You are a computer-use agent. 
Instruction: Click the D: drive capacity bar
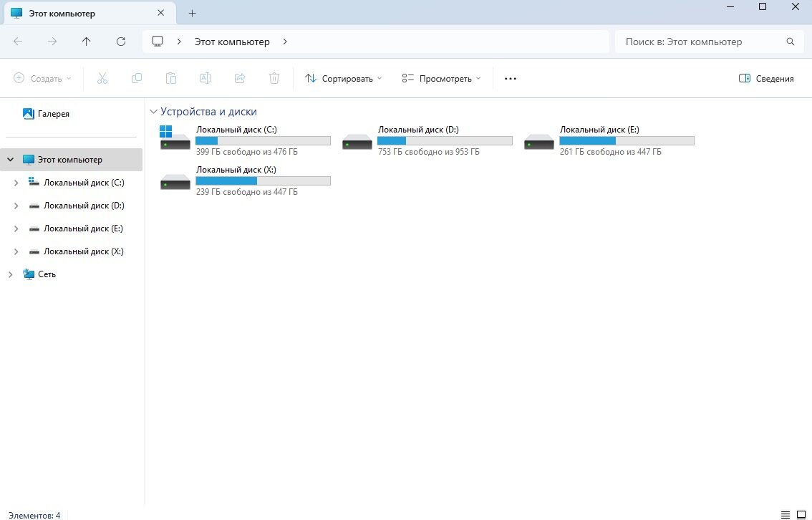tap(445, 141)
